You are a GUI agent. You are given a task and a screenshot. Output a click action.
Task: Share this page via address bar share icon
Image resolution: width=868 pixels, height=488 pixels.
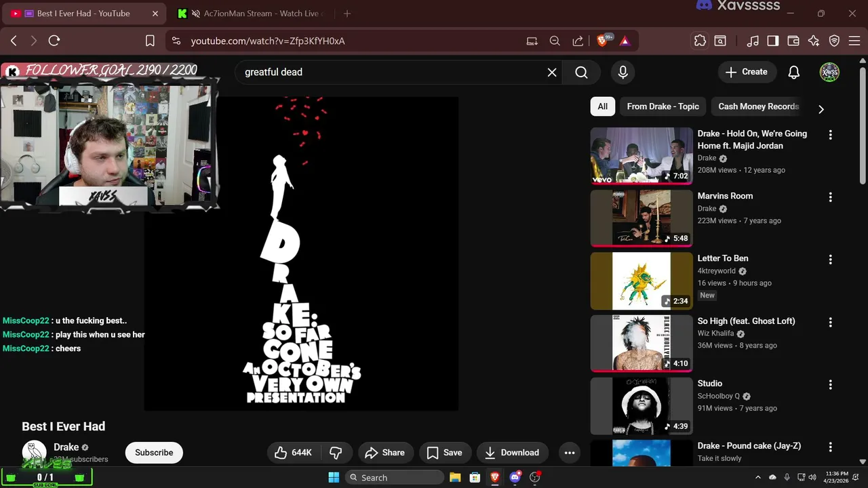coord(578,41)
